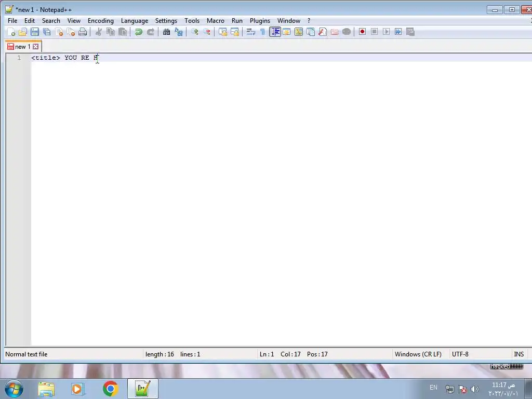Open File Explorer from taskbar
The width and height of the screenshot is (532, 399).
pyautogui.click(x=46, y=389)
